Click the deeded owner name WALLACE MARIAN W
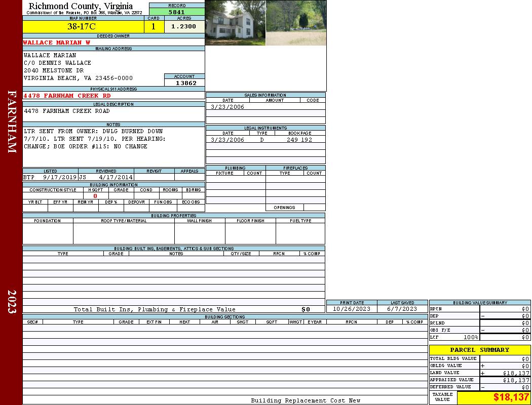This screenshot has width=532, height=405. tap(57, 43)
